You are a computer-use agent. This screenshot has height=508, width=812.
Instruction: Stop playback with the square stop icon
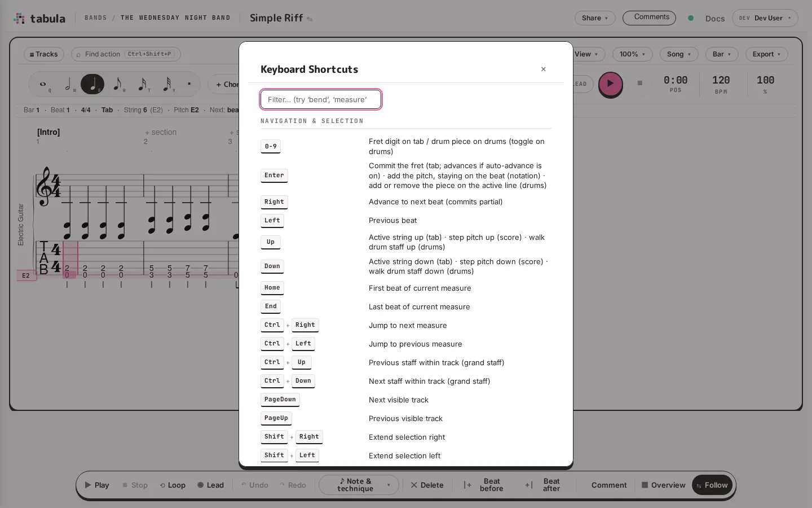click(640, 83)
